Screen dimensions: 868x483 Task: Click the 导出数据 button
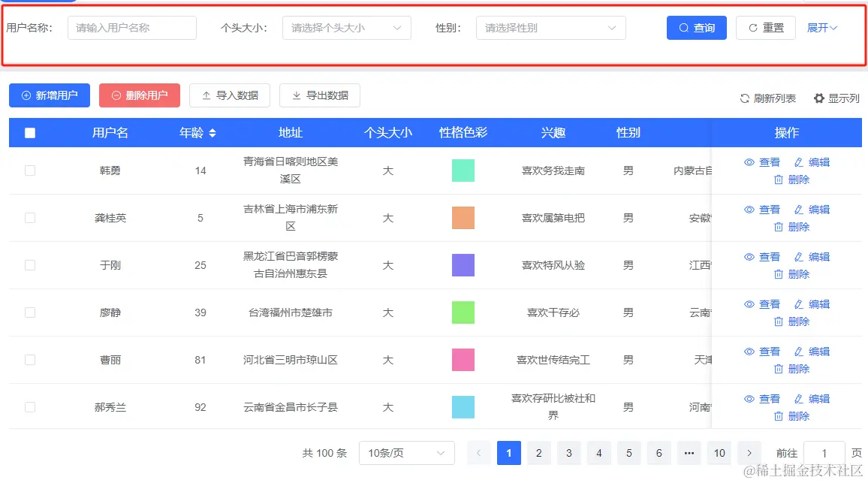[320, 95]
